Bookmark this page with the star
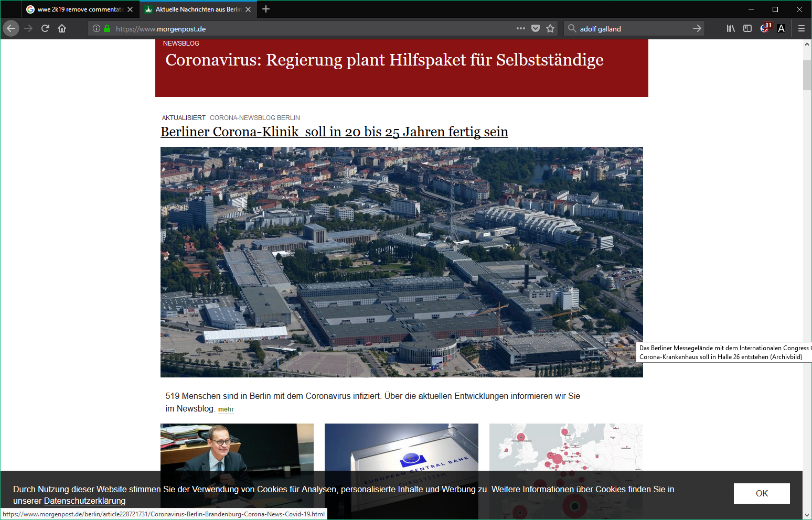Screen dimensions: 812x520 pos(550,28)
